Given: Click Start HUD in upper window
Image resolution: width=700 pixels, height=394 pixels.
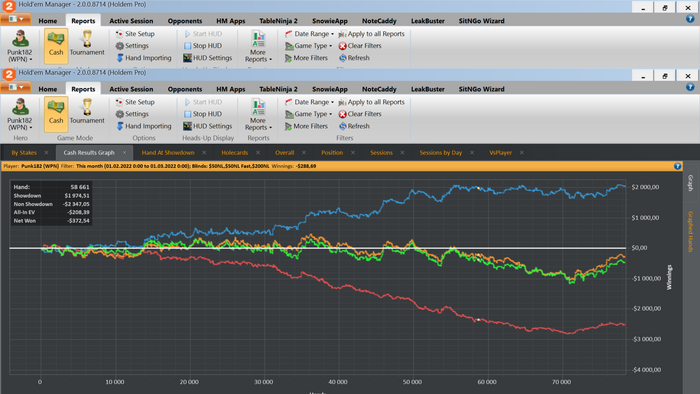Looking at the screenshot, I should [203, 33].
